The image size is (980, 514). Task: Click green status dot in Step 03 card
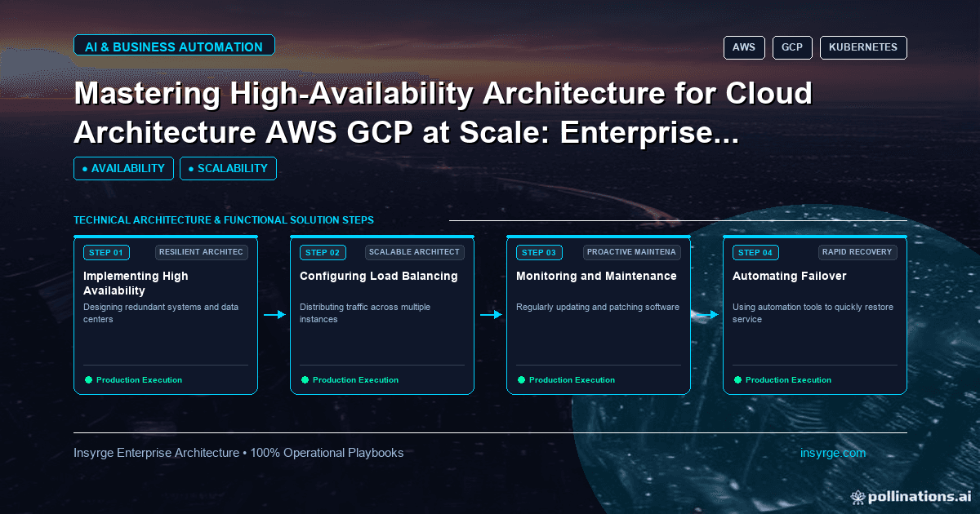521,379
